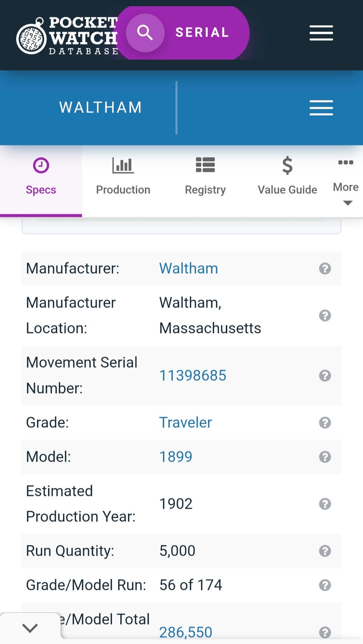Click help icon beside Model row
363x644 pixels.
325,457
